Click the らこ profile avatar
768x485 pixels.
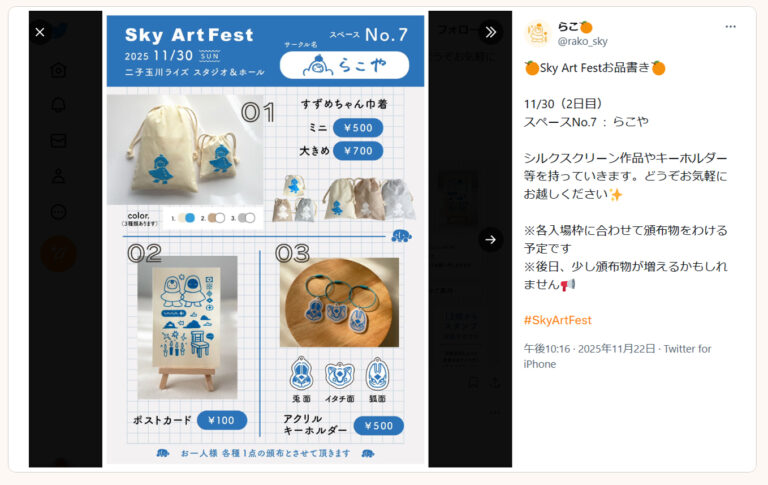pyautogui.click(x=537, y=34)
